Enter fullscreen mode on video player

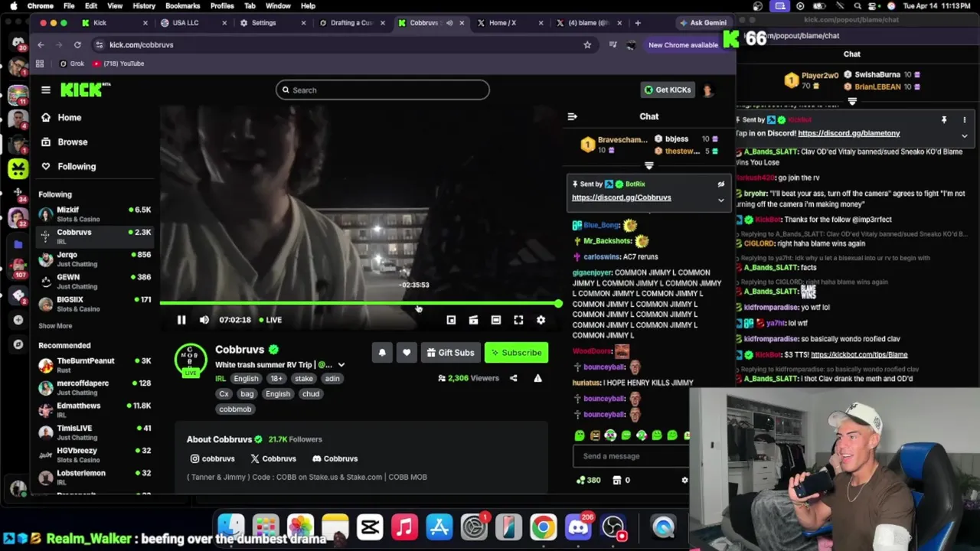click(518, 320)
